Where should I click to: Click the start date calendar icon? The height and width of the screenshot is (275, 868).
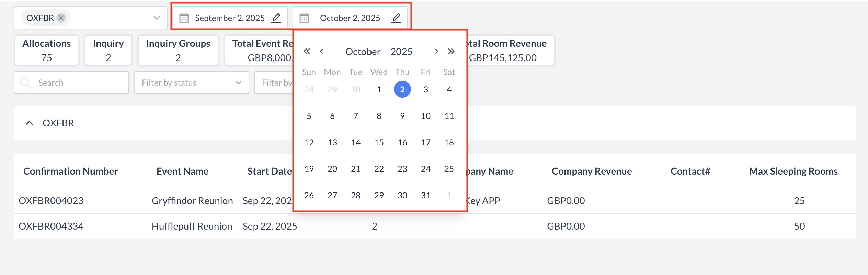(184, 18)
